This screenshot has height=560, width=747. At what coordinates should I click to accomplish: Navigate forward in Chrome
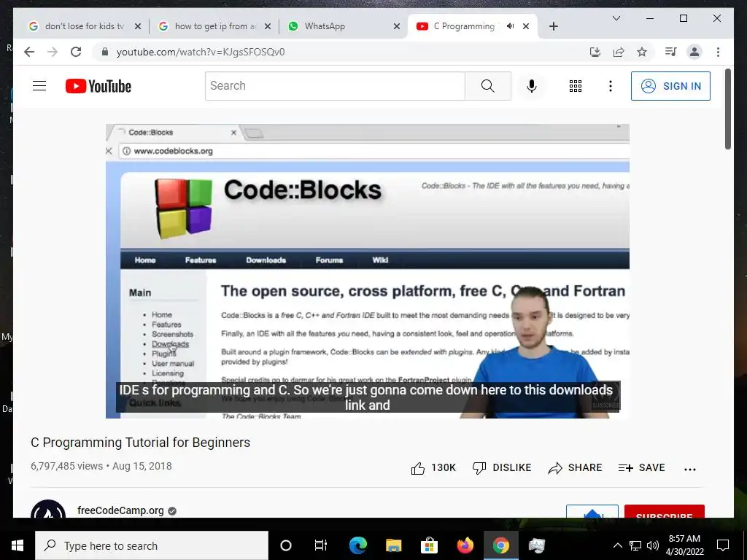click(x=53, y=52)
